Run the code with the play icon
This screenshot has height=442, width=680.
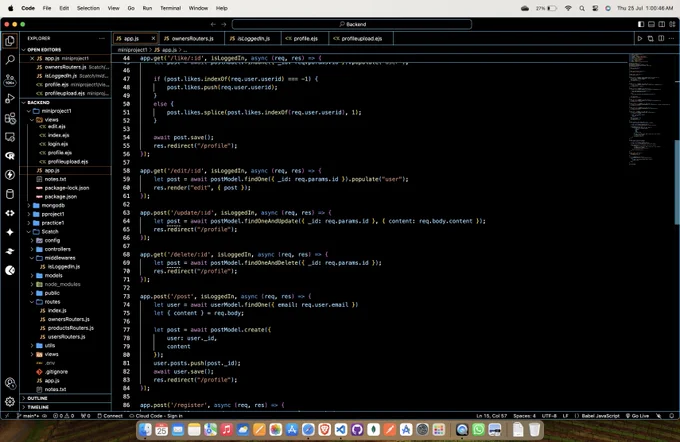point(640,39)
